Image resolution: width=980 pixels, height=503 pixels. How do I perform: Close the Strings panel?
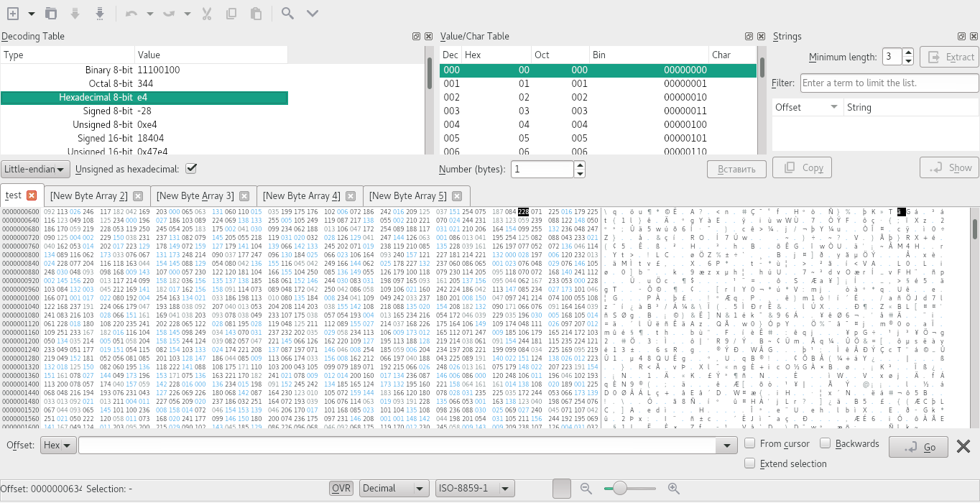[x=974, y=36]
